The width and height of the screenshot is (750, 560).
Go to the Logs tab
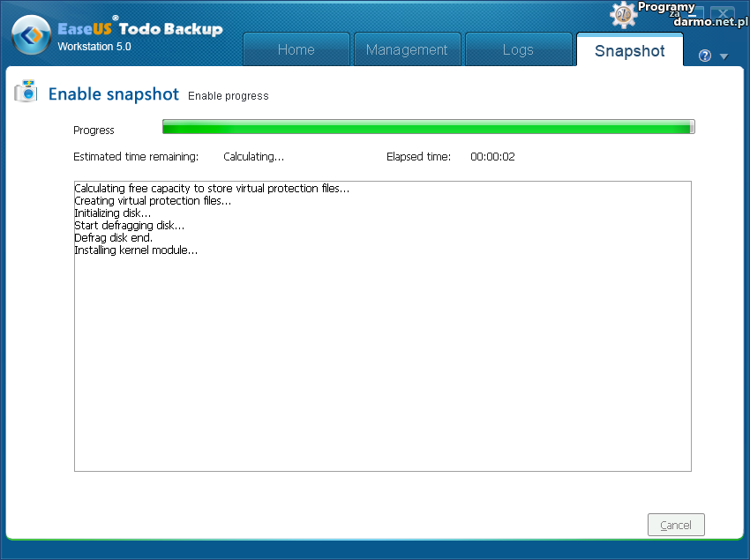(518, 49)
